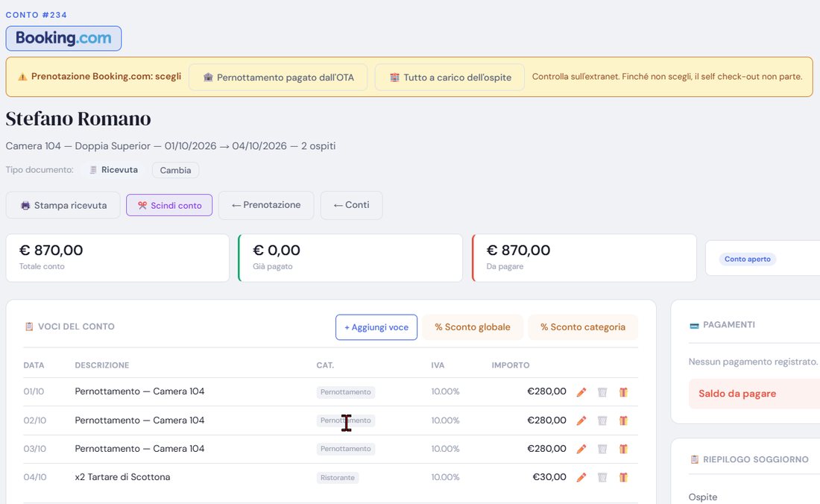Viewport: 820px width, 504px height.
Task: Click guest name Stefano Romano
Action: click(x=78, y=119)
